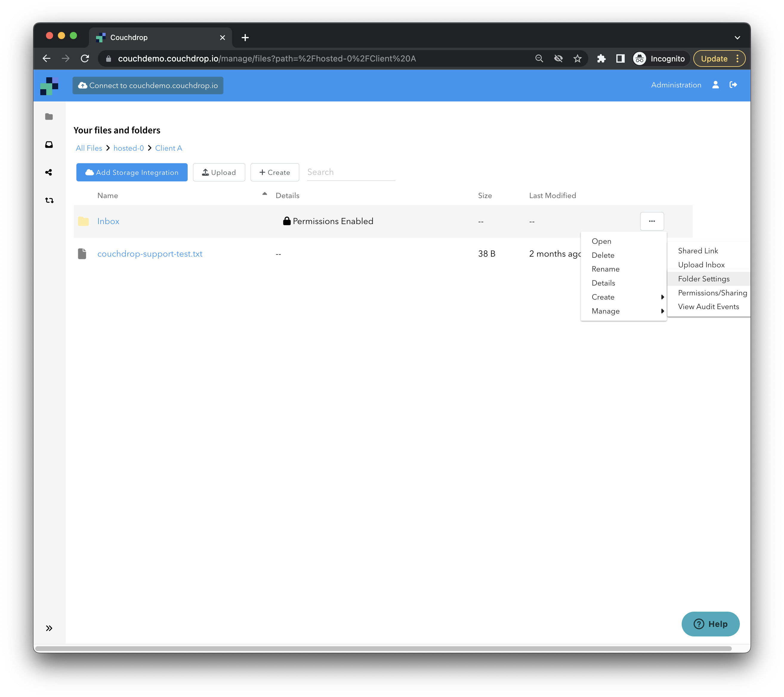Sort by the Name column header

coord(107,196)
